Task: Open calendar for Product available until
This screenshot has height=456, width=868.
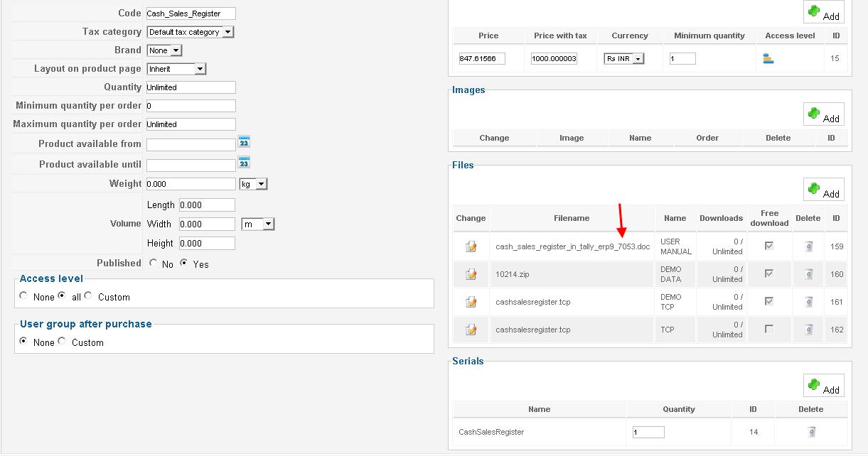Action: [x=245, y=163]
